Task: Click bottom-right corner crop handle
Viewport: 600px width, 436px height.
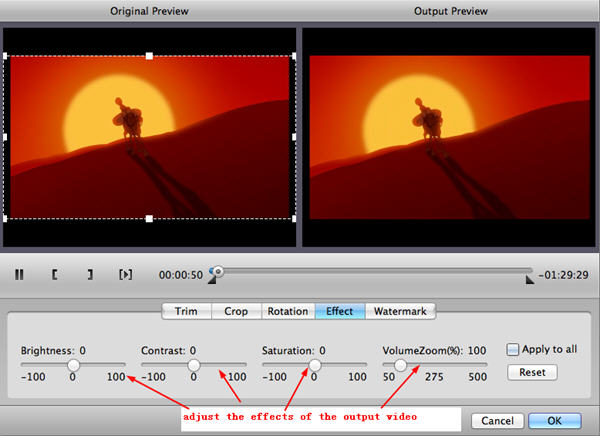Action: [x=294, y=219]
